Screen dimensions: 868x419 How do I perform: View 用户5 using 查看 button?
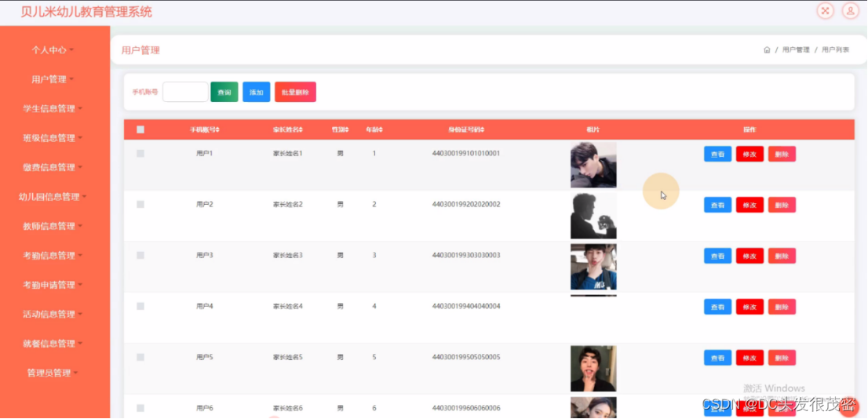point(717,358)
